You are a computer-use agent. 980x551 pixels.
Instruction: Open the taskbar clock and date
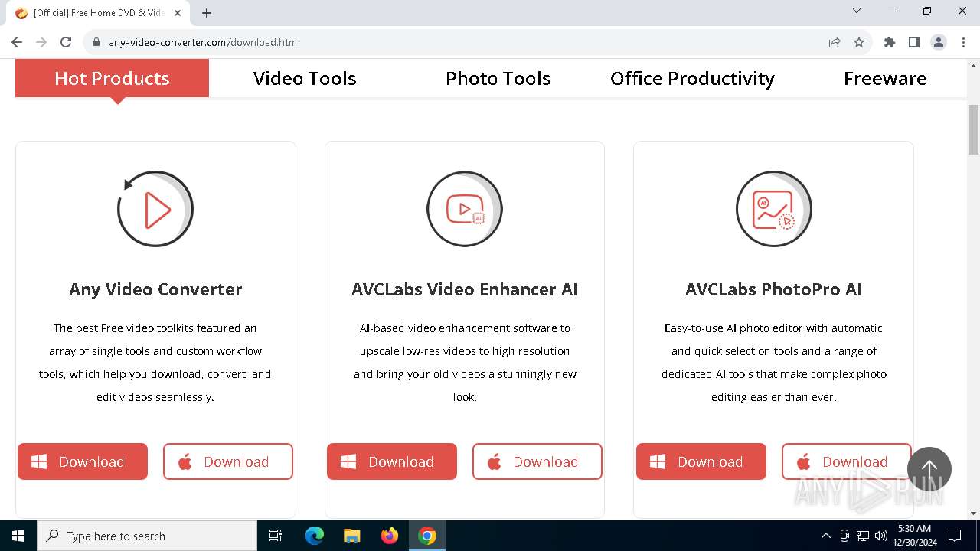coord(914,536)
